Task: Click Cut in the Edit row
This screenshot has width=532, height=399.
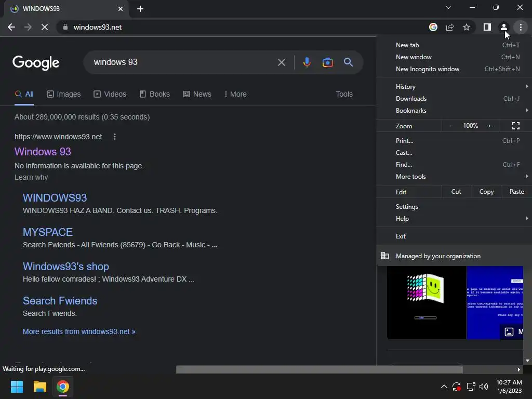Action: pyautogui.click(x=456, y=192)
